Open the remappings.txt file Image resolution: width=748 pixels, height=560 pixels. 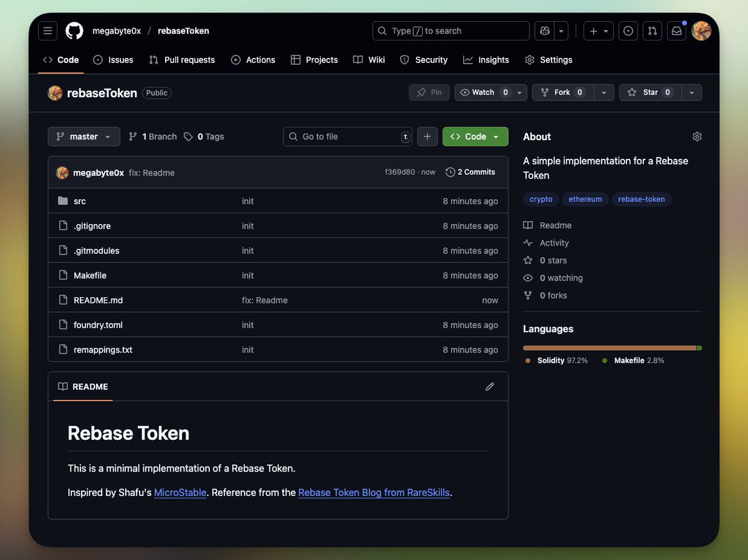[103, 349]
